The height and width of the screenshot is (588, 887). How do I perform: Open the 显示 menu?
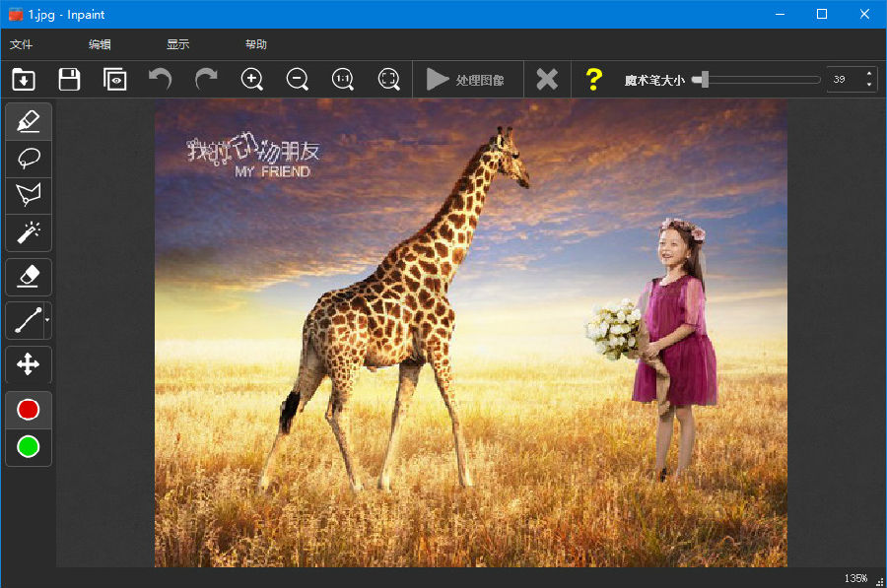coord(177,44)
